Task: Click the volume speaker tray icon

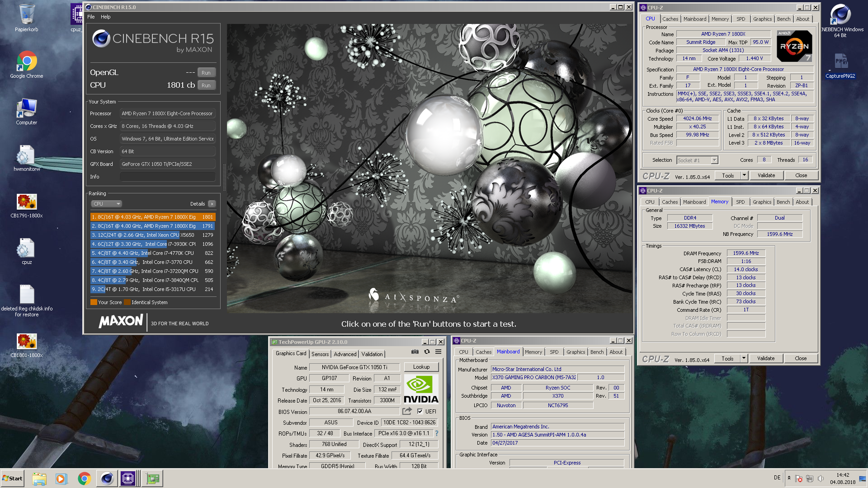Action: (x=821, y=479)
